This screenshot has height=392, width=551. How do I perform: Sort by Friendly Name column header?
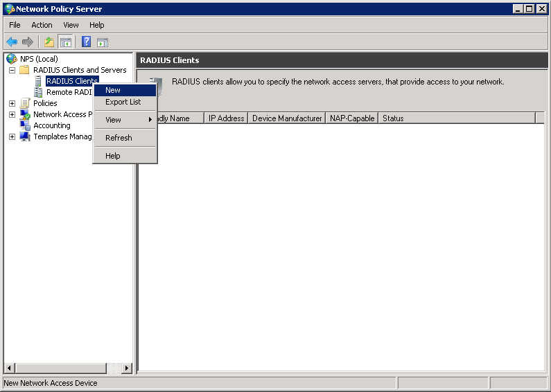point(181,118)
